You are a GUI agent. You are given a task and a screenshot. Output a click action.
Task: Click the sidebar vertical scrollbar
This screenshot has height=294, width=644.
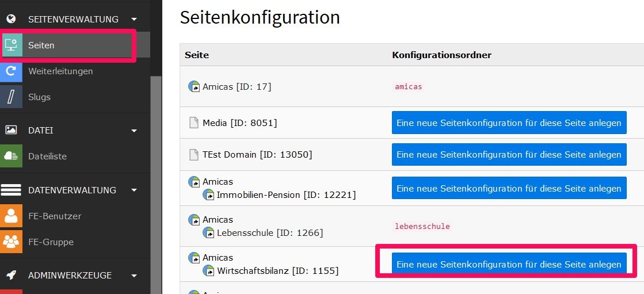[x=156, y=185]
